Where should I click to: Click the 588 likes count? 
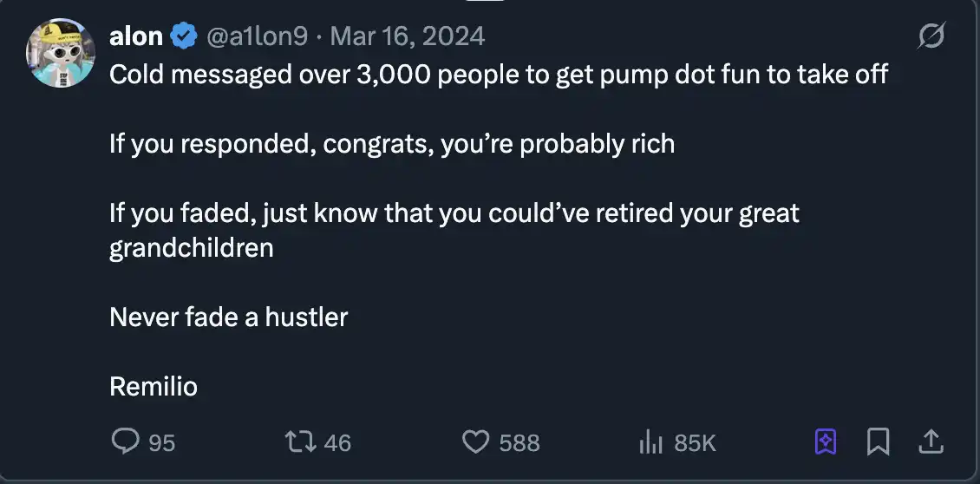519,443
